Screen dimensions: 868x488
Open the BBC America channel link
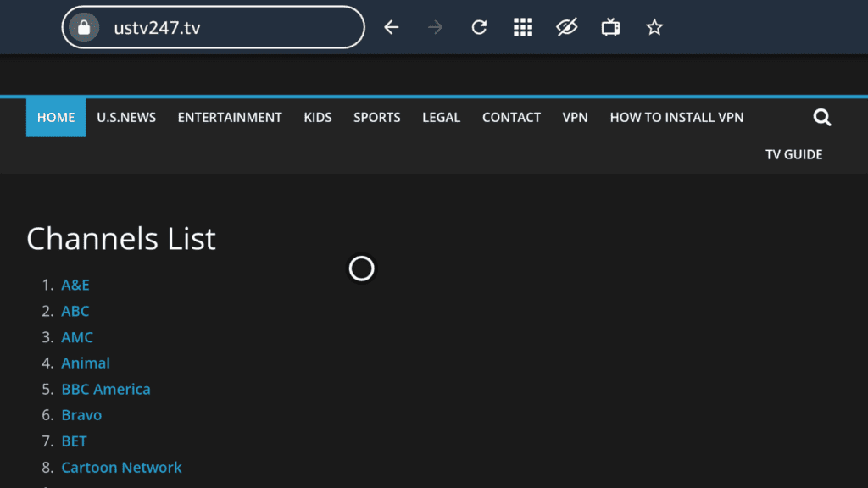[106, 389]
